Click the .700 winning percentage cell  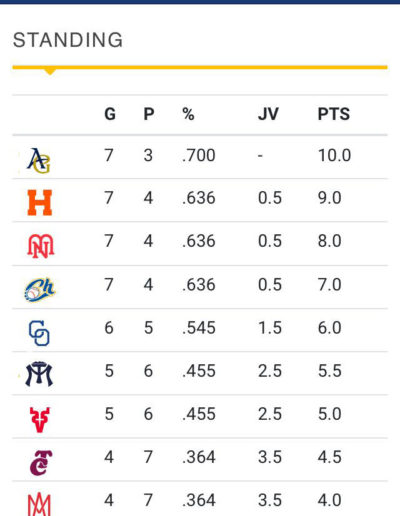point(199,155)
